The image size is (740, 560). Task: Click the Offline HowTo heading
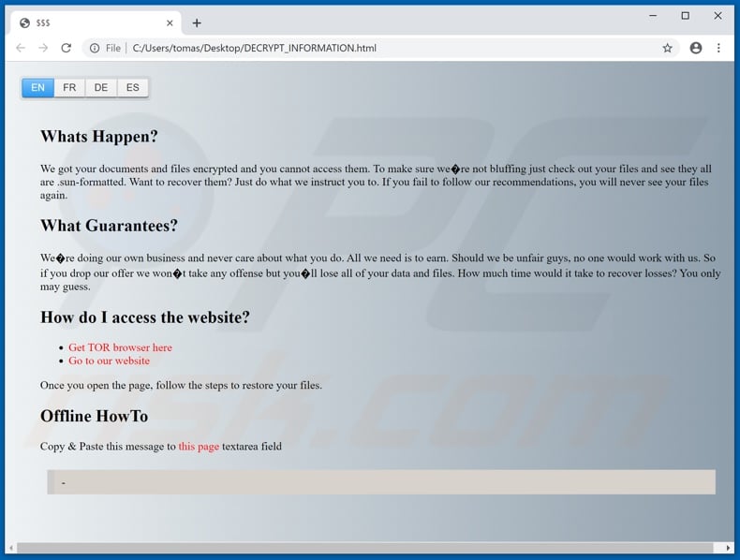pyautogui.click(x=94, y=416)
